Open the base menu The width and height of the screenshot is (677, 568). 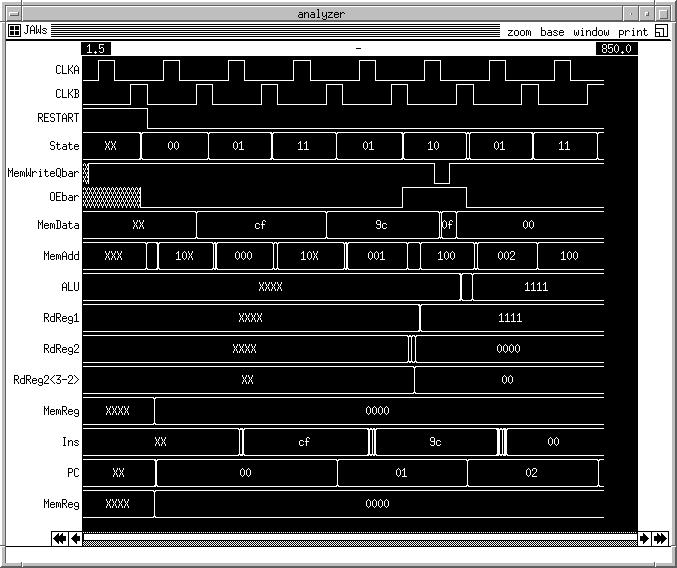point(552,32)
